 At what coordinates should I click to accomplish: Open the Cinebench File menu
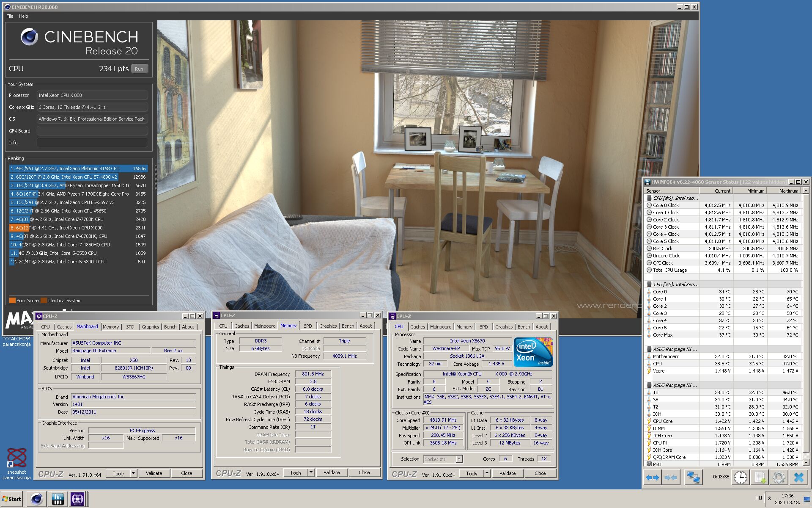[x=10, y=16]
